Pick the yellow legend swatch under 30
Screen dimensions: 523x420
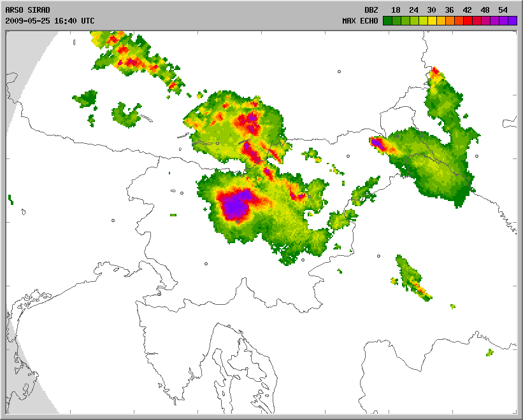point(431,20)
